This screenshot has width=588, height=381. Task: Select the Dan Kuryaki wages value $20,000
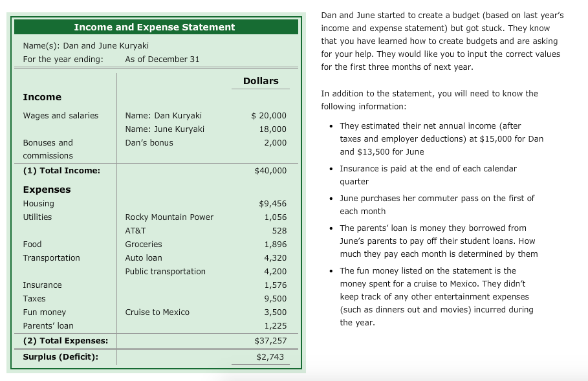point(270,115)
